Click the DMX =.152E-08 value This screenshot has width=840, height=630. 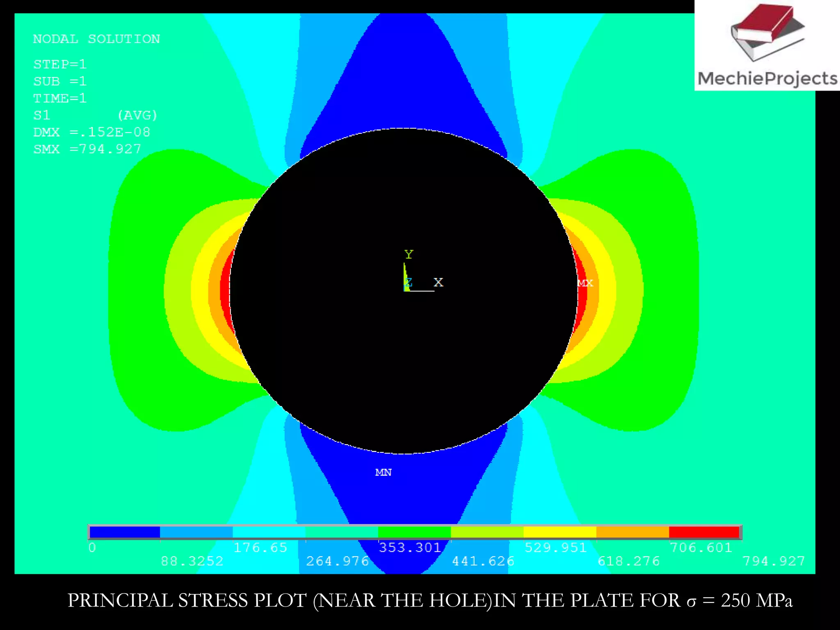[x=92, y=132]
